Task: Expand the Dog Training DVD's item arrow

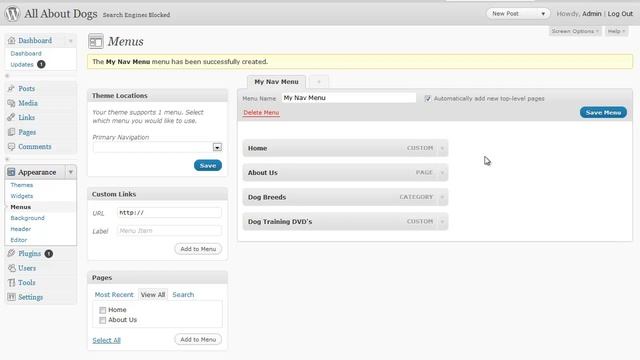Action: (442, 222)
